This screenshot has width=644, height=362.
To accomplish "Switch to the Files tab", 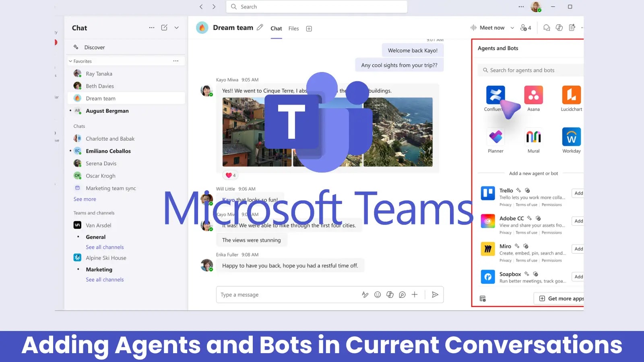I will [293, 28].
